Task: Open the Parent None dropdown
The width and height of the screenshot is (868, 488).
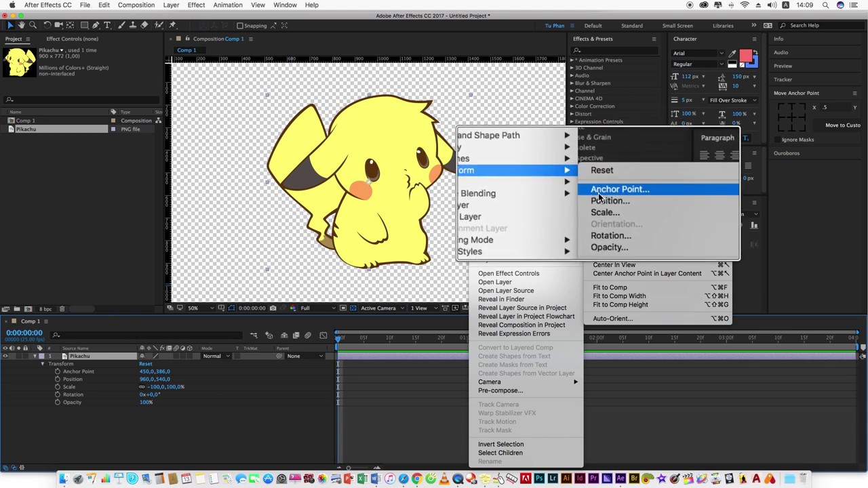Action: pyautogui.click(x=305, y=356)
